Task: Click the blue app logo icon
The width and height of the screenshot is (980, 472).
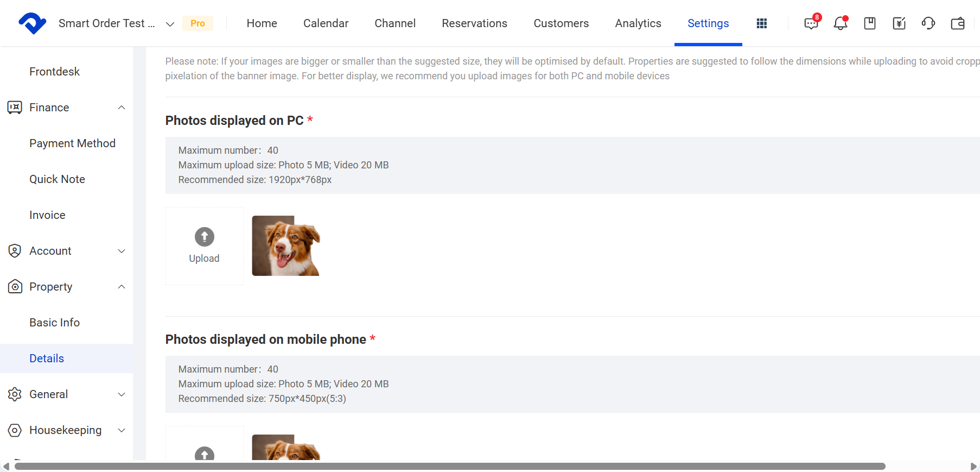Action: pyautogui.click(x=33, y=23)
